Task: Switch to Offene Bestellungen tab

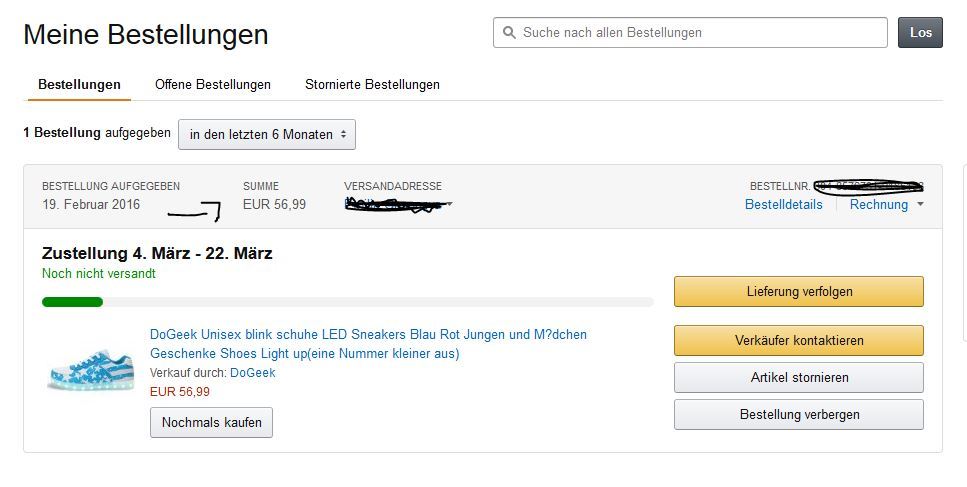Action: [213, 84]
